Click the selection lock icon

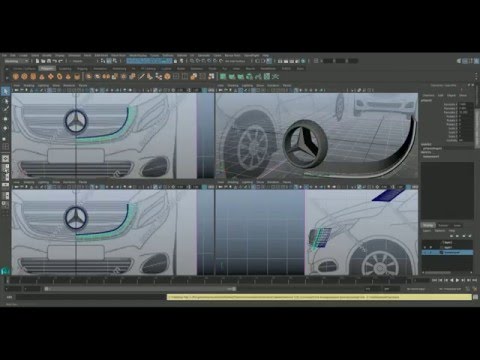(x=176, y=61)
